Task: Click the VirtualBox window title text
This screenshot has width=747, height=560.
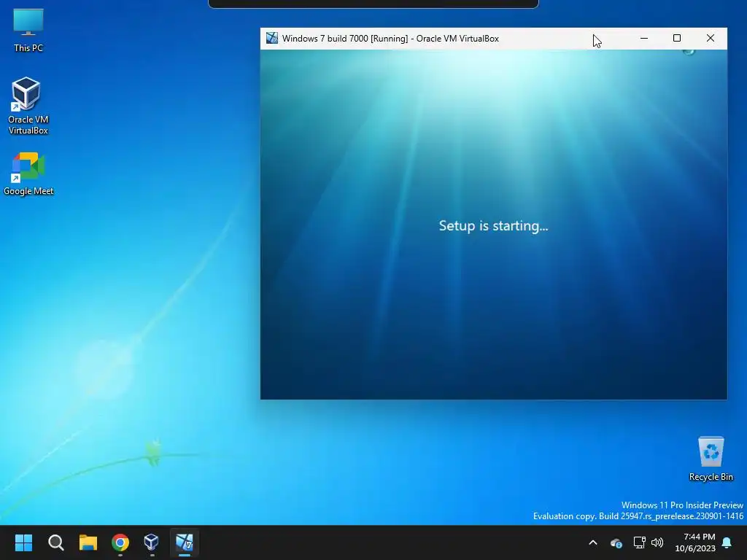Action: click(390, 39)
